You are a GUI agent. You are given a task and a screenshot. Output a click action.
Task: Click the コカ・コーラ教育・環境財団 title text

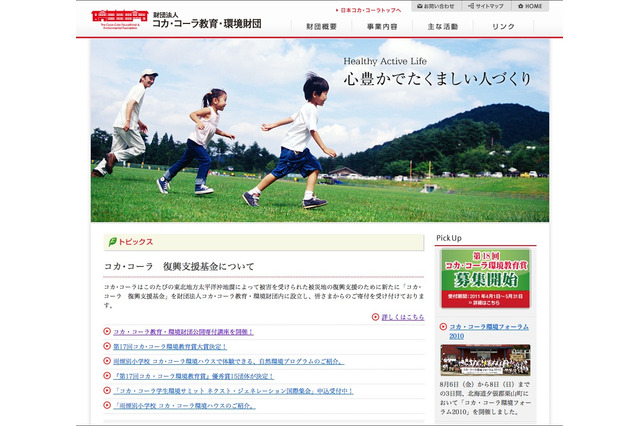coord(207,24)
